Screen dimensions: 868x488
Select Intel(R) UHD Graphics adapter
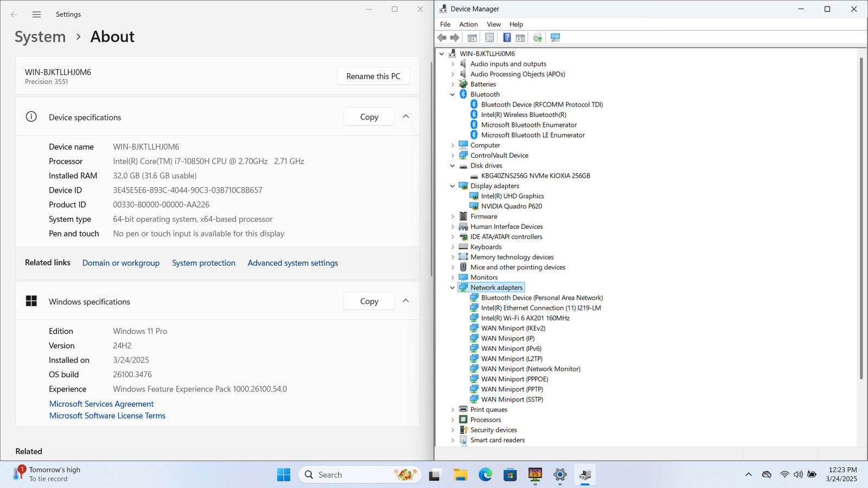[x=512, y=196]
